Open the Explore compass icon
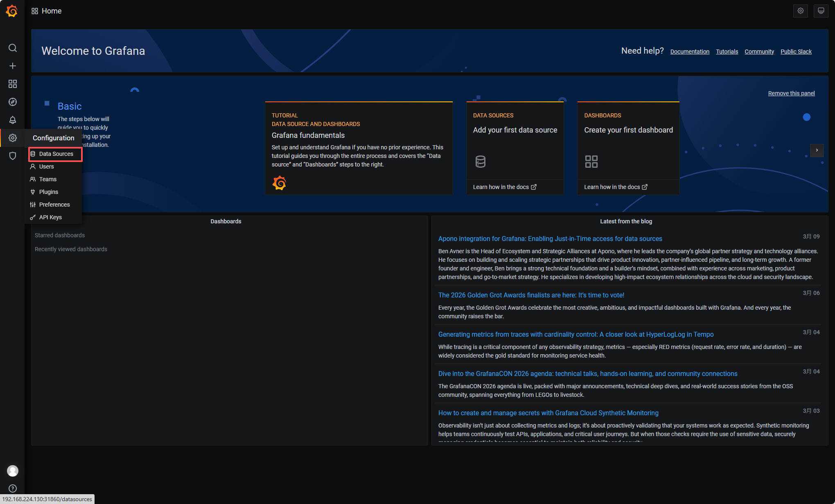Image resolution: width=835 pixels, height=504 pixels. [x=13, y=102]
